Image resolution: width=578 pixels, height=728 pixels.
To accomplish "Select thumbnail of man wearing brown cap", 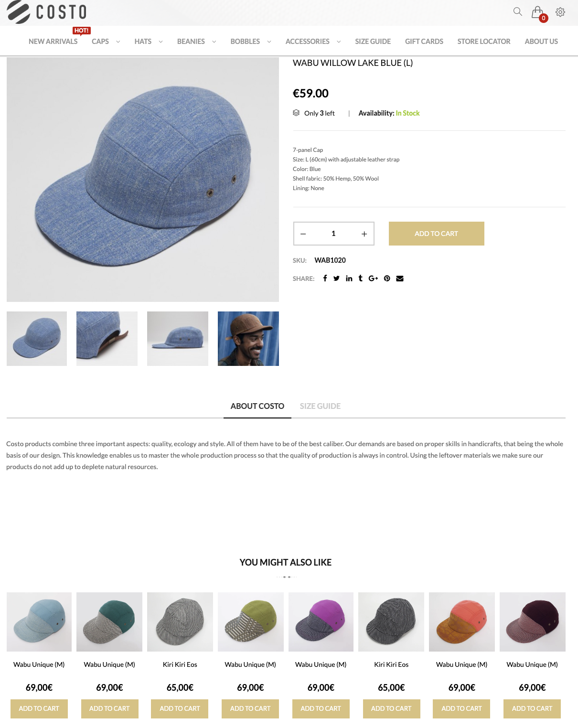I will click(x=248, y=339).
